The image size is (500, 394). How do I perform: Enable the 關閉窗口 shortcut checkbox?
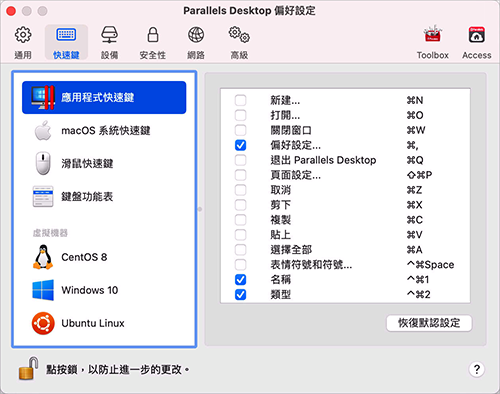pos(240,130)
